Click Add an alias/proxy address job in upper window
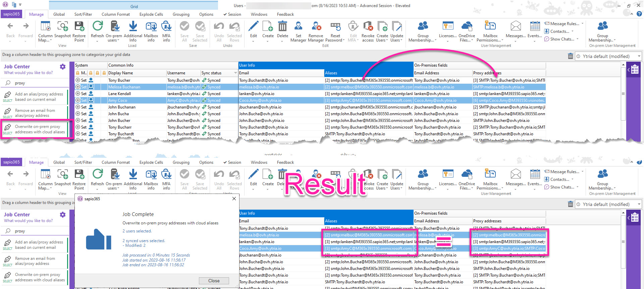The height and width of the screenshot is (289, 644). (35, 97)
